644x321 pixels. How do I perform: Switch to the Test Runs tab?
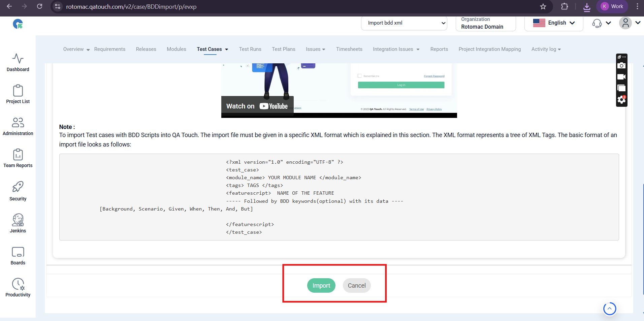[x=250, y=49]
